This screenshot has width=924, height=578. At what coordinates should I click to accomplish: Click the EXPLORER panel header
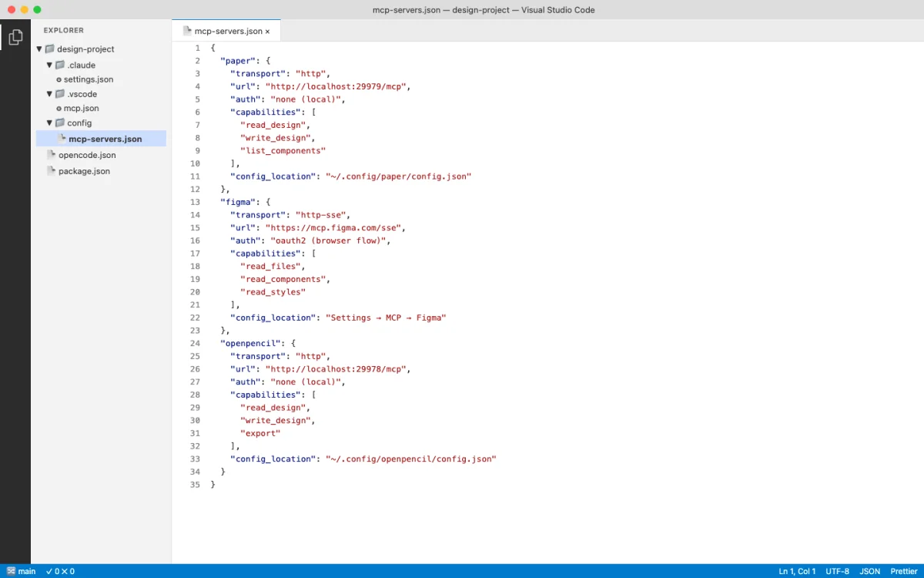[64, 31]
